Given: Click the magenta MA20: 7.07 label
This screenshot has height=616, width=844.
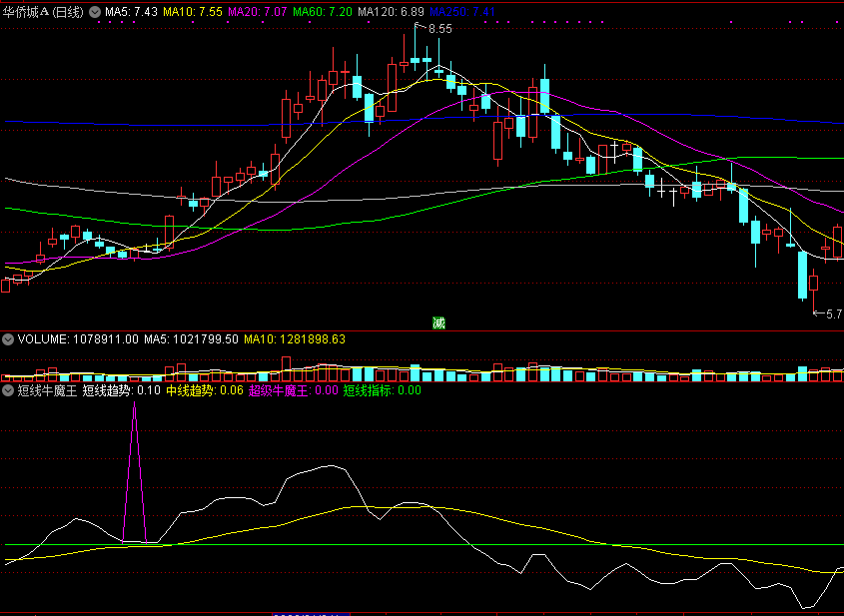Looking at the screenshot, I should [258, 12].
